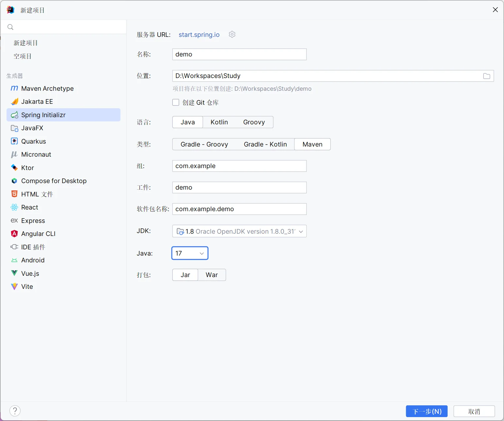Viewport: 504px width, 421px height.
Task: Set packaging type to War
Action: 212,275
